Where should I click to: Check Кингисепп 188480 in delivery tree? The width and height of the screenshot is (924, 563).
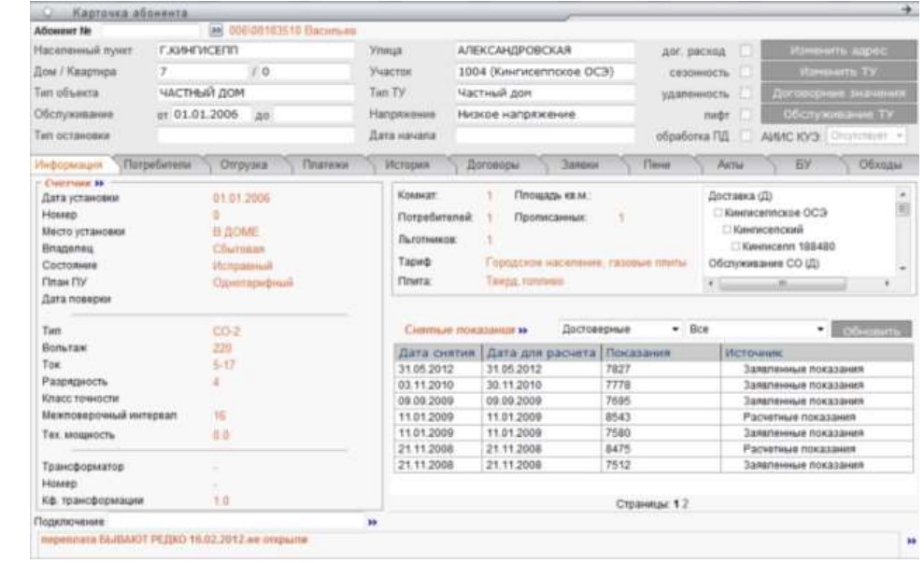[x=735, y=246]
